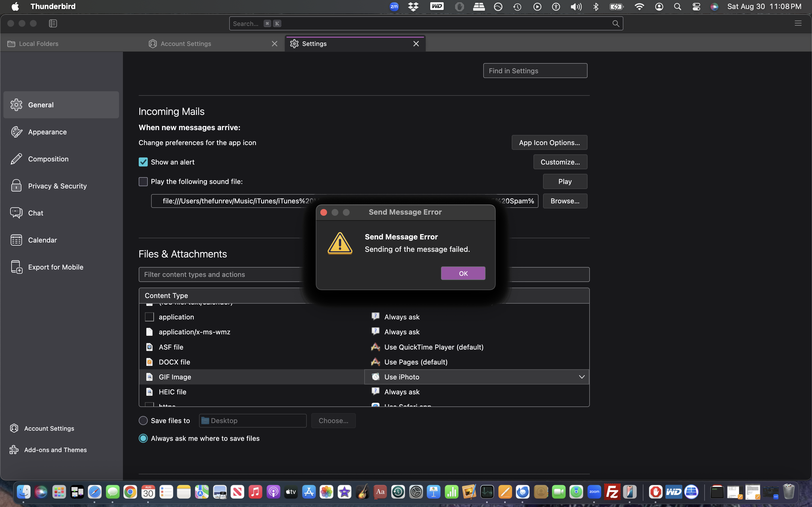812x507 pixels.
Task: Uncheck the Show an alert checkbox
Action: [143, 162]
